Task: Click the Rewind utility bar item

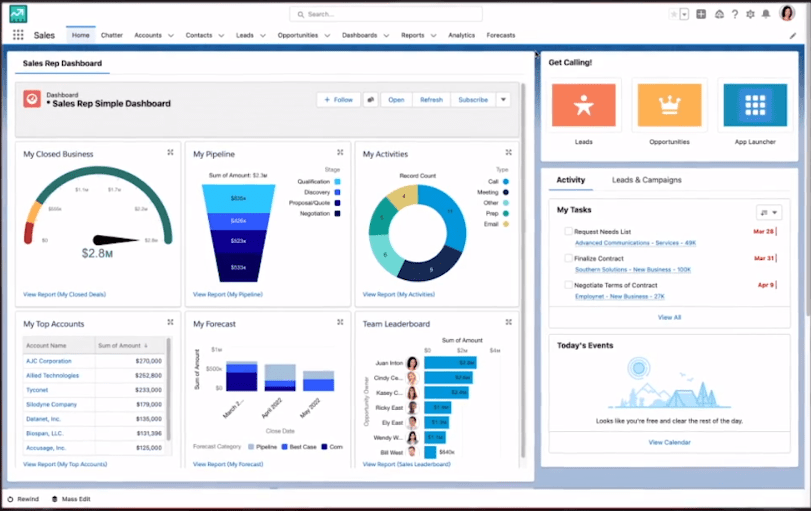Action: pyautogui.click(x=23, y=499)
